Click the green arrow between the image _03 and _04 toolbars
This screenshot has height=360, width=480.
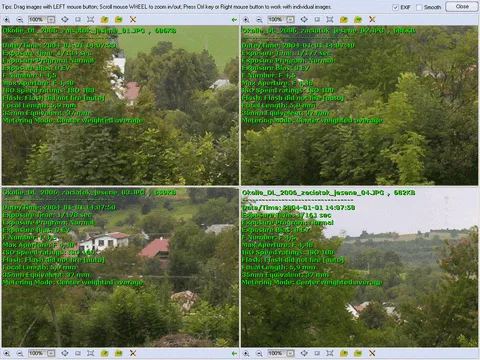[234, 353]
